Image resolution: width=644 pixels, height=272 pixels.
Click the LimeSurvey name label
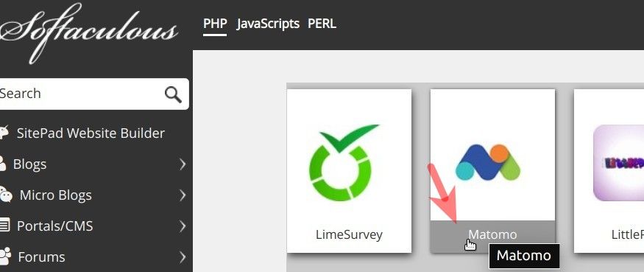click(349, 234)
